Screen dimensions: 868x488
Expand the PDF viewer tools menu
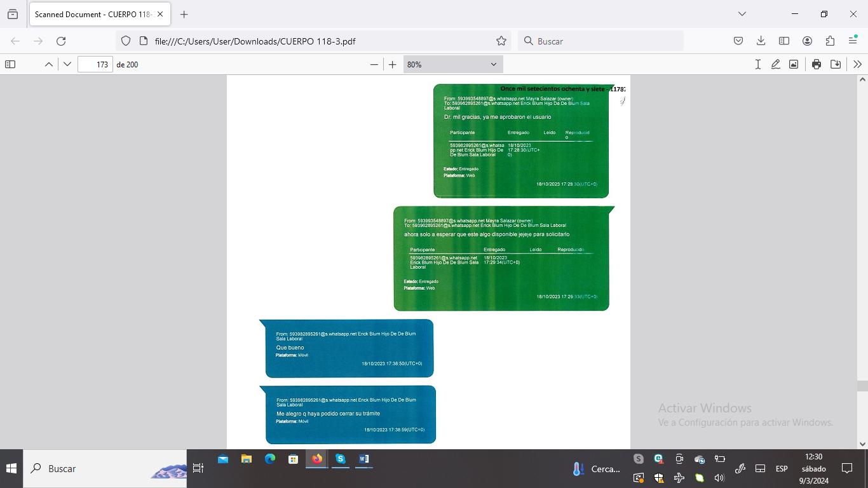coord(857,64)
